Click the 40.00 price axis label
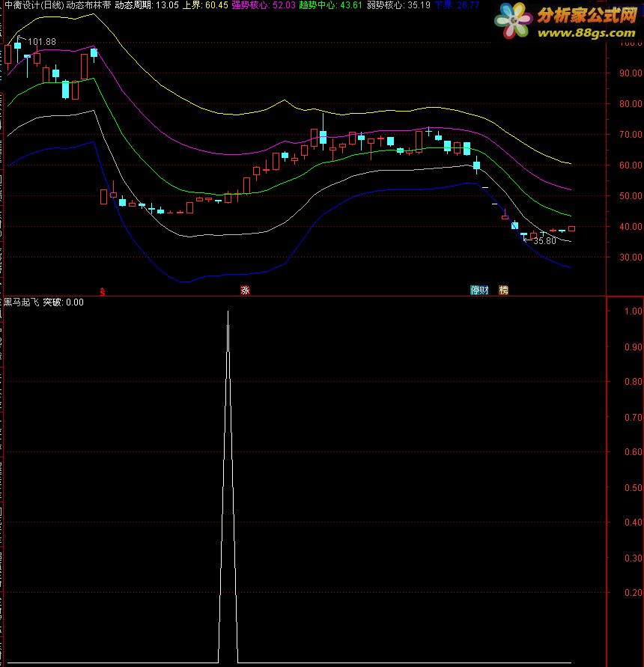Image resolution: width=644 pixels, height=667 pixels. (x=631, y=226)
